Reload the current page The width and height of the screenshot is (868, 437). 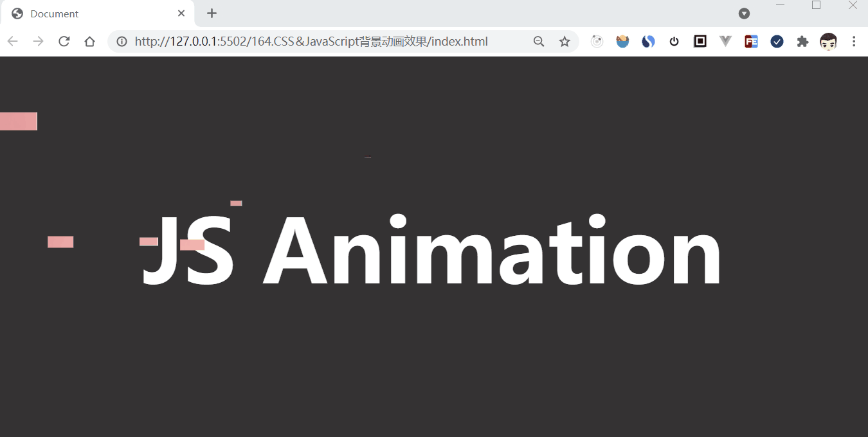64,42
